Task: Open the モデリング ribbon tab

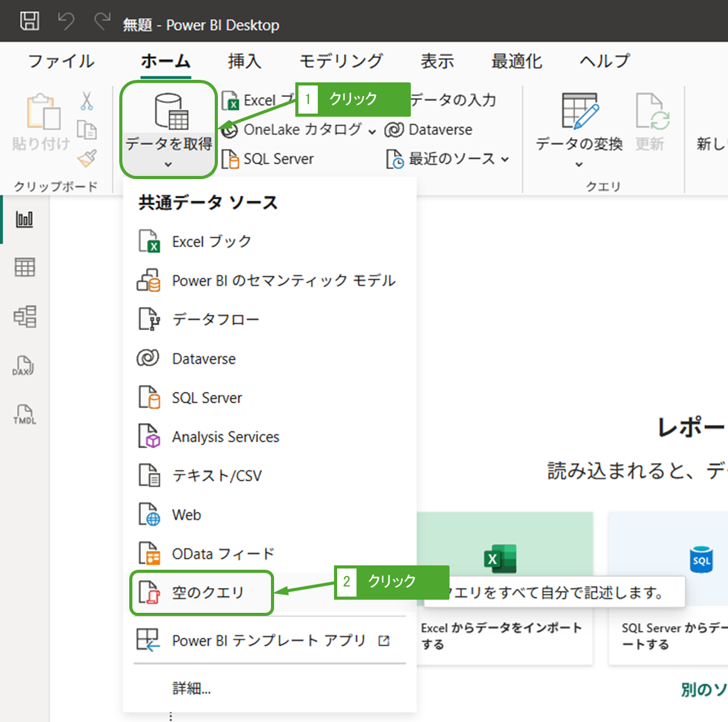Action: pos(340,61)
